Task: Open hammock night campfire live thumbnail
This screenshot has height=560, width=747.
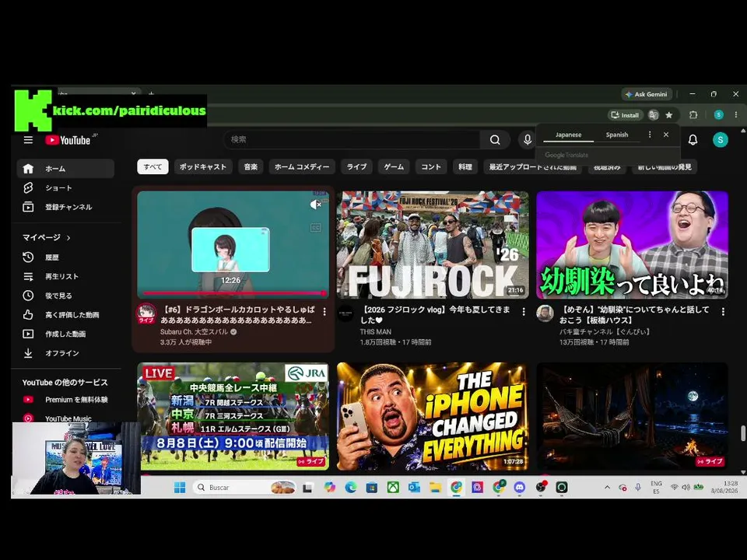Action: click(x=632, y=416)
